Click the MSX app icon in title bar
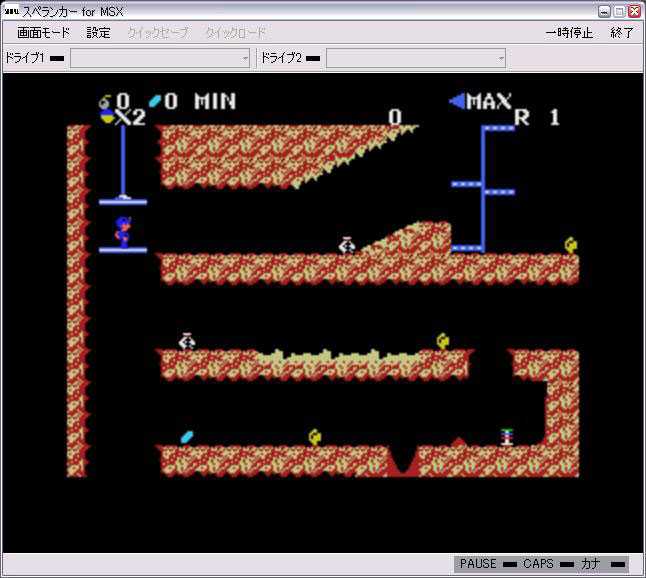The image size is (646, 578). [x=11, y=11]
